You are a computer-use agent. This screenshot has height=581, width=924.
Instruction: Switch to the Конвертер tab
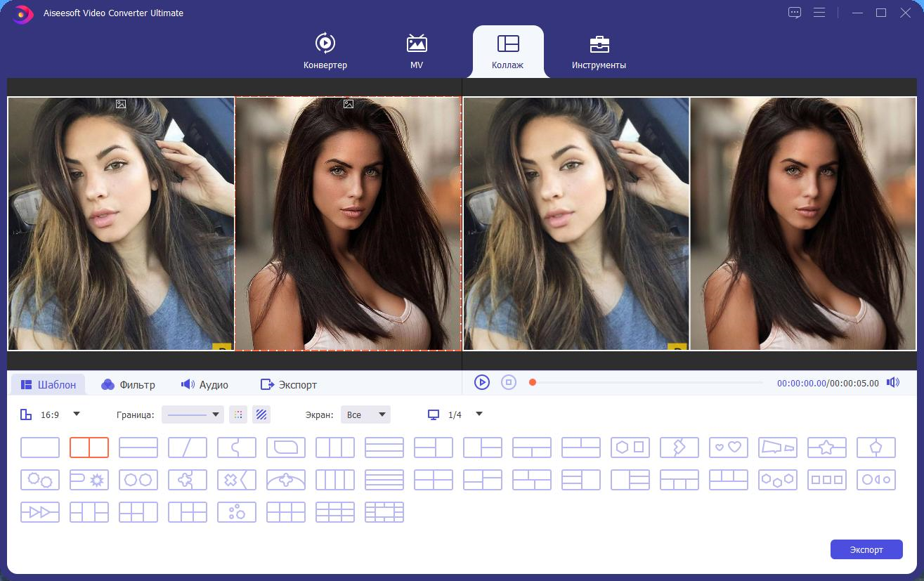tap(325, 51)
